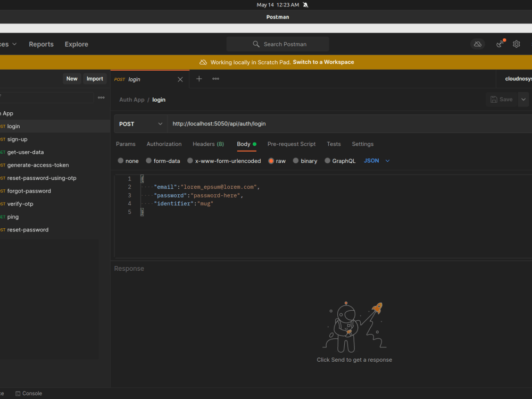This screenshot has width=532, height=399.
Task: Click the "password-here" value in body
Action: click(x=215, y=195)
